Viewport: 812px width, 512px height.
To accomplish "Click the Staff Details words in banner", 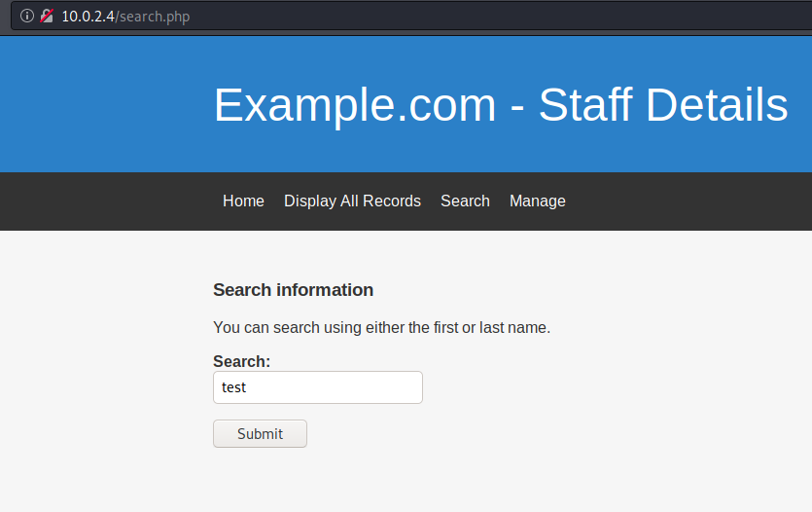I will [663, 105].
